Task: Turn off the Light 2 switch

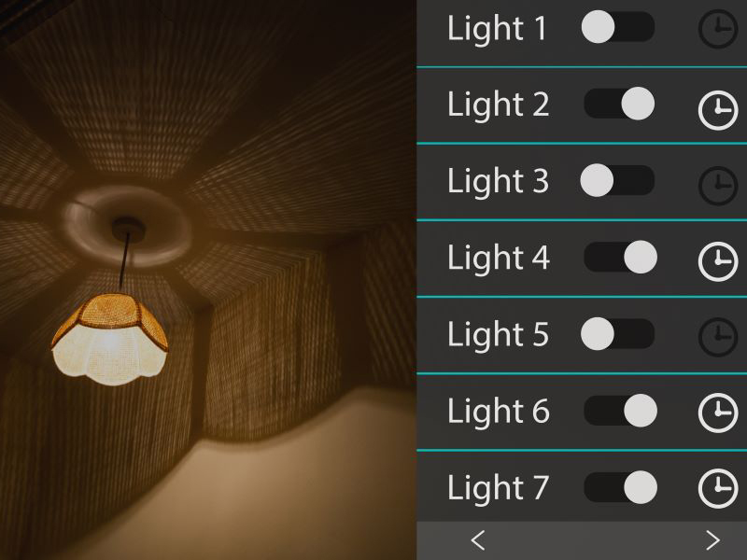Action: pos(619,104)
